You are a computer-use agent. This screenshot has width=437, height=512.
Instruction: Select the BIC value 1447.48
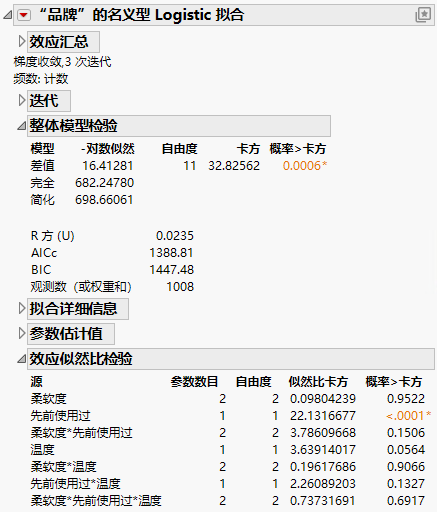[x=171, y=270]
